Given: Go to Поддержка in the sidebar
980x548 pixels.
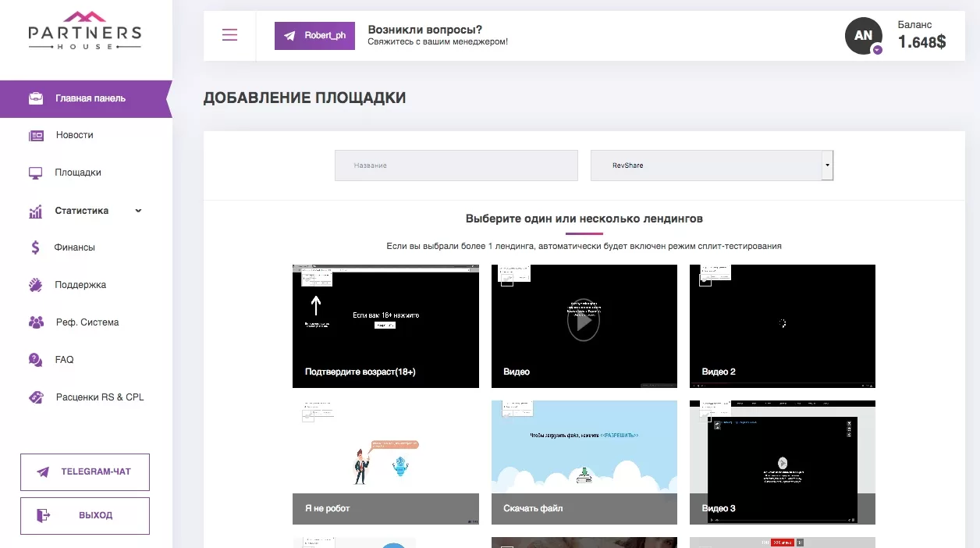Looking at the screenshot, I should pyautogui.click(x=80, y=285).
